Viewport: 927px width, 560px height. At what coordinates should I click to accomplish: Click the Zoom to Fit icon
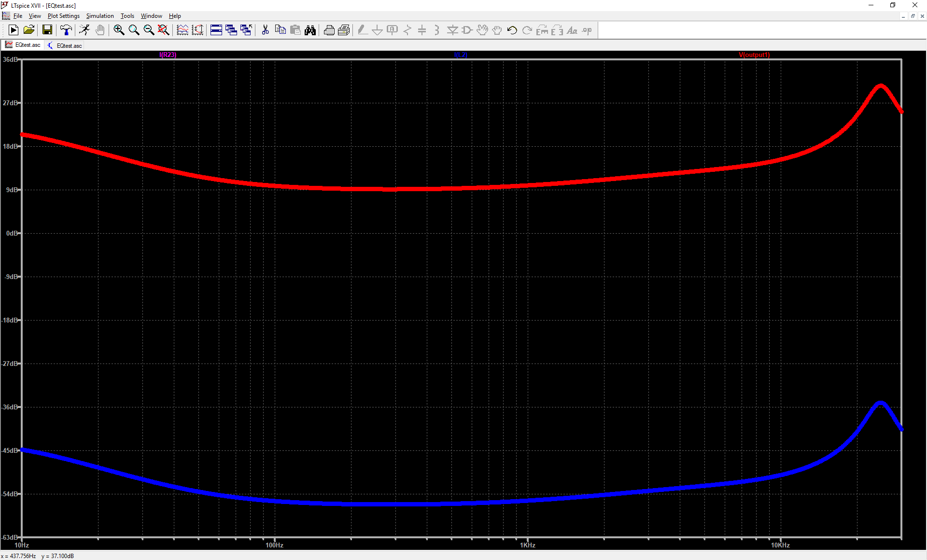[x=164, y=30]
